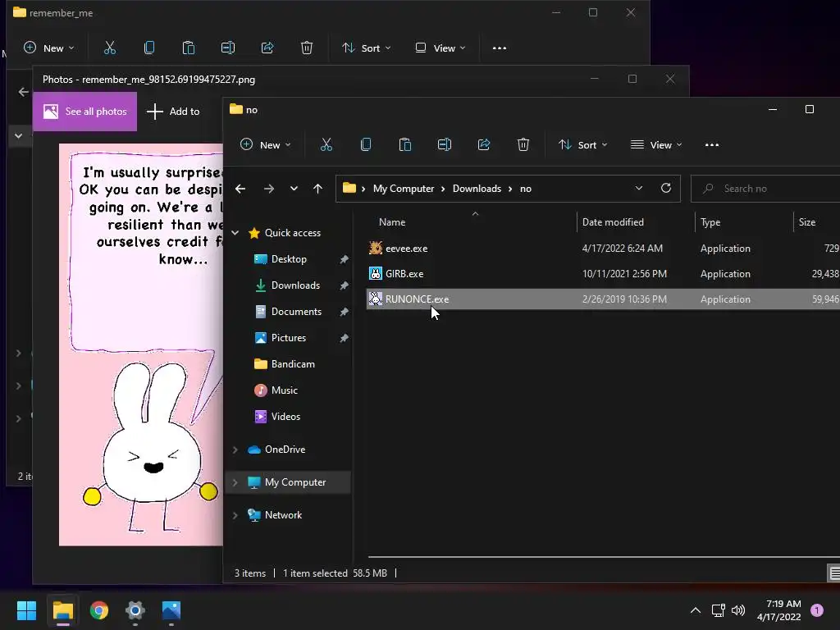This screenshot has width=840, height=630.
Task: Open the See more ellipsis menu
Action: (712, 145)
